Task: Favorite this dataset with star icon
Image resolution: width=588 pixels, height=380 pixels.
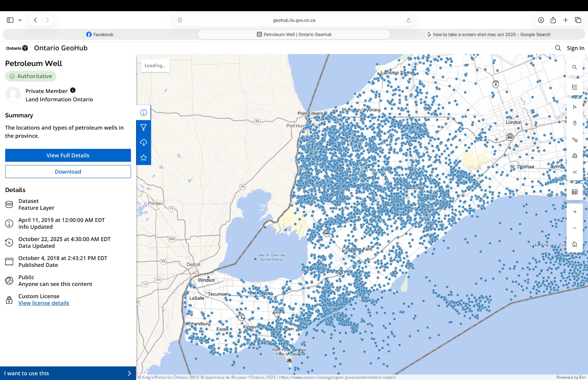Action: click(143, 158)
